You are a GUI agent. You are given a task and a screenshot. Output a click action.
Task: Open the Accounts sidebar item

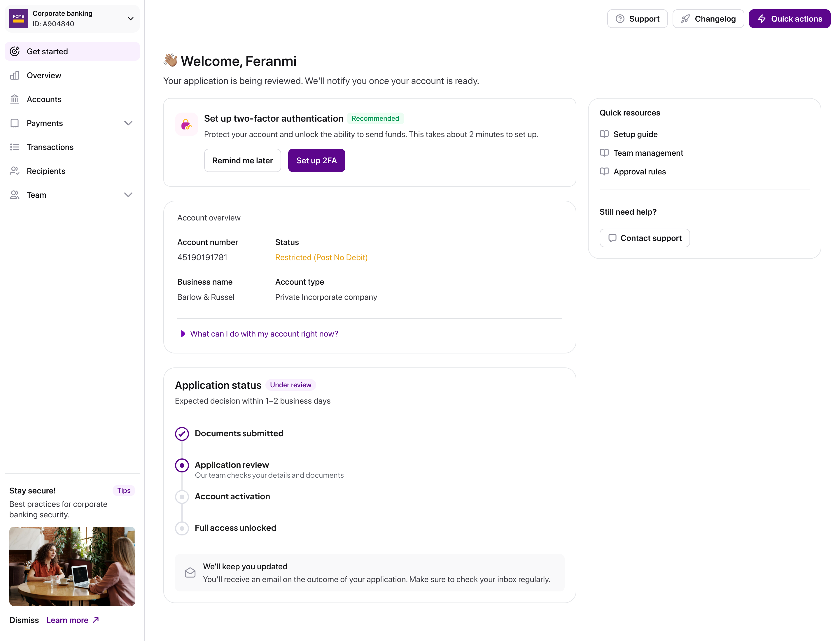(72, 99)
